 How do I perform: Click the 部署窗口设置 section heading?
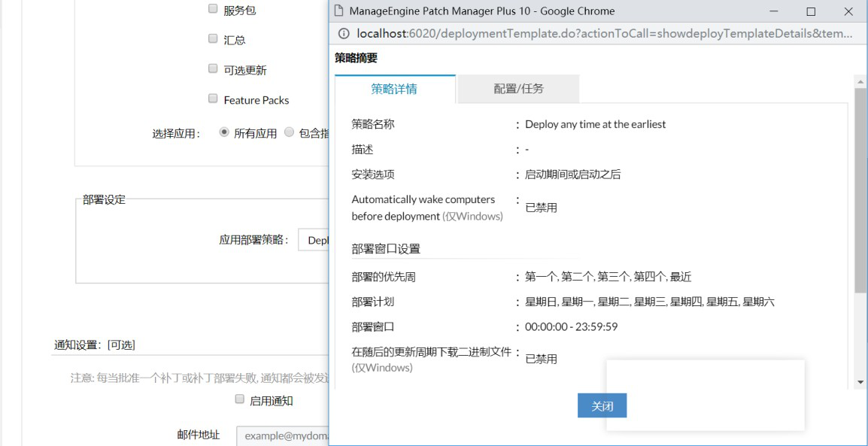click(x=386, y=249)
